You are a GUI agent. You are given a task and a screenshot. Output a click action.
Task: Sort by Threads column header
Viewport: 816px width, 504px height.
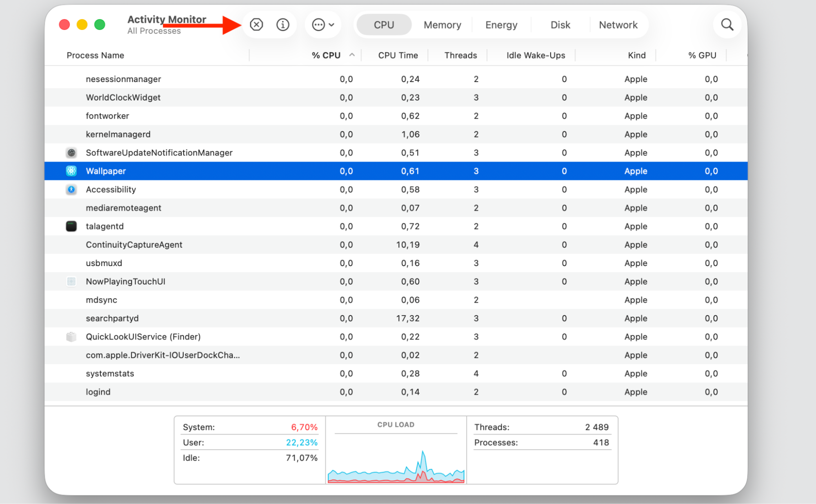[x=460, y=56]
